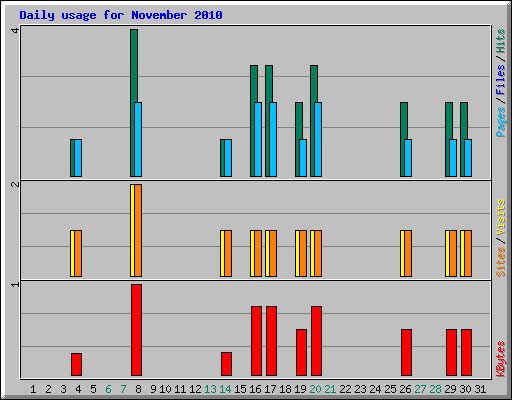512x400 pixels.
Task: Click the blue pages bar for day 8
Action: pyautogui.click(x=138, y=139)
